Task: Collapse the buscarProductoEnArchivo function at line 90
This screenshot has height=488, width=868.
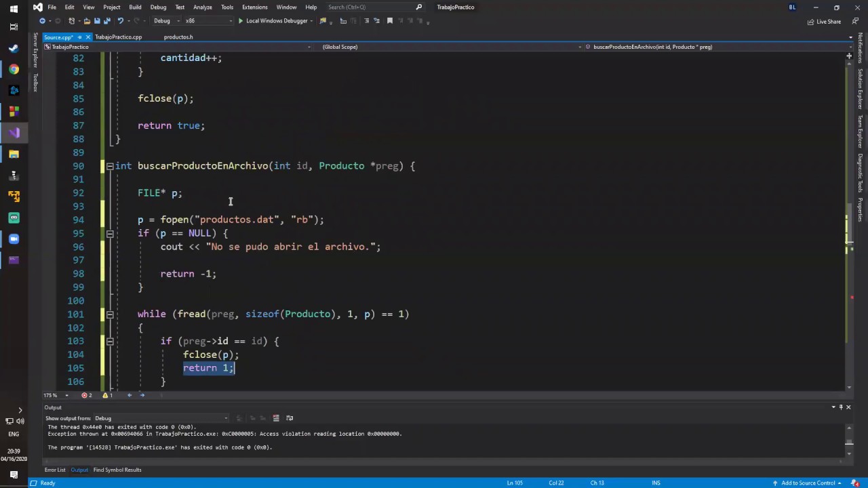Action: pos(109,166)
